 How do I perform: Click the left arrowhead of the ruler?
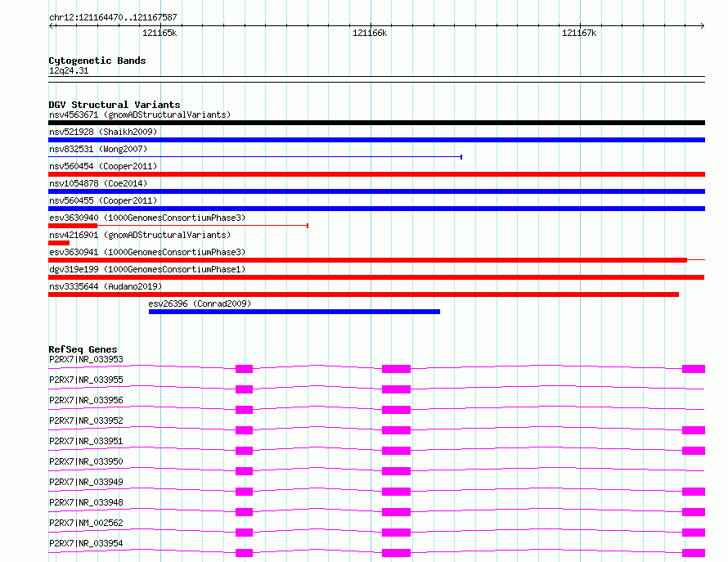[x=52, y=25]
